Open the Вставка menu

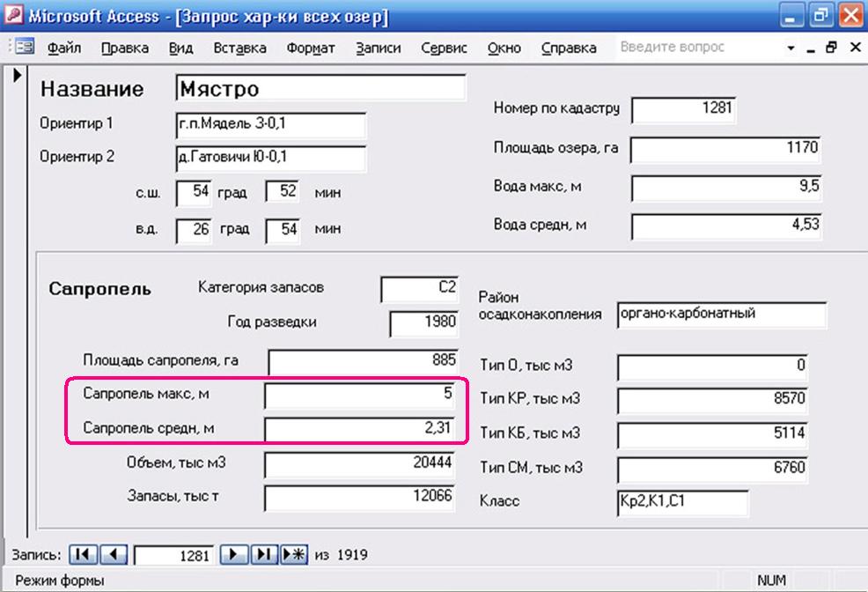click(x=239, y=48)
